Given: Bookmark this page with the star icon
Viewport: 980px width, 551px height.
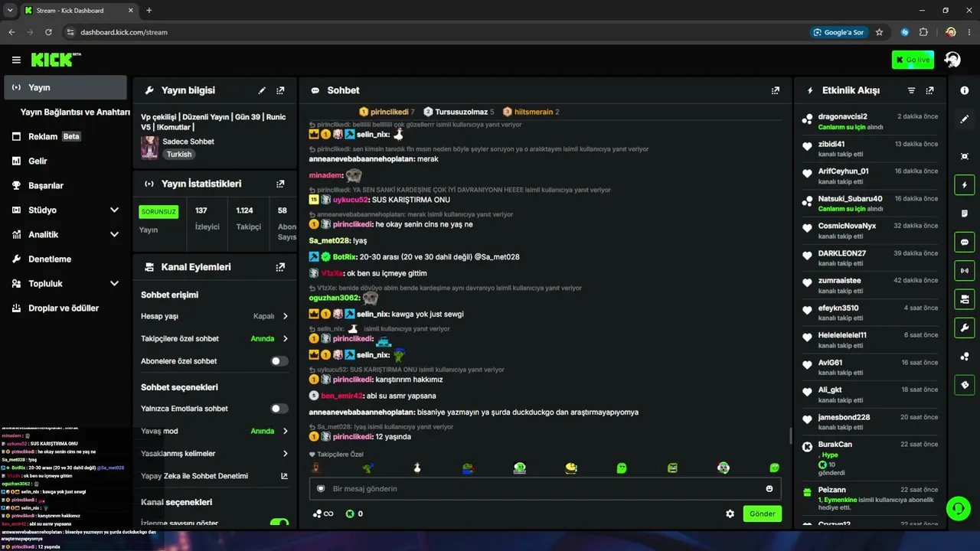Looking at the screenshot, I should [x=879, y=32].
